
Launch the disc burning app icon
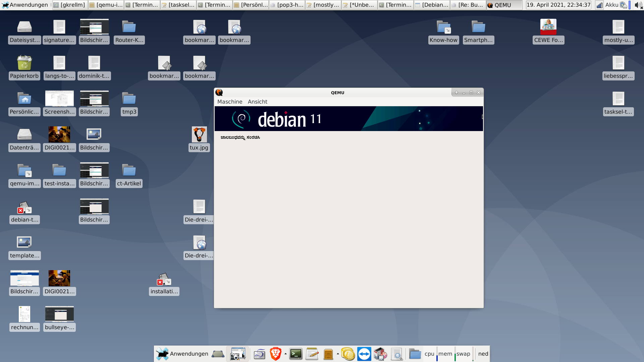[380, 354]
